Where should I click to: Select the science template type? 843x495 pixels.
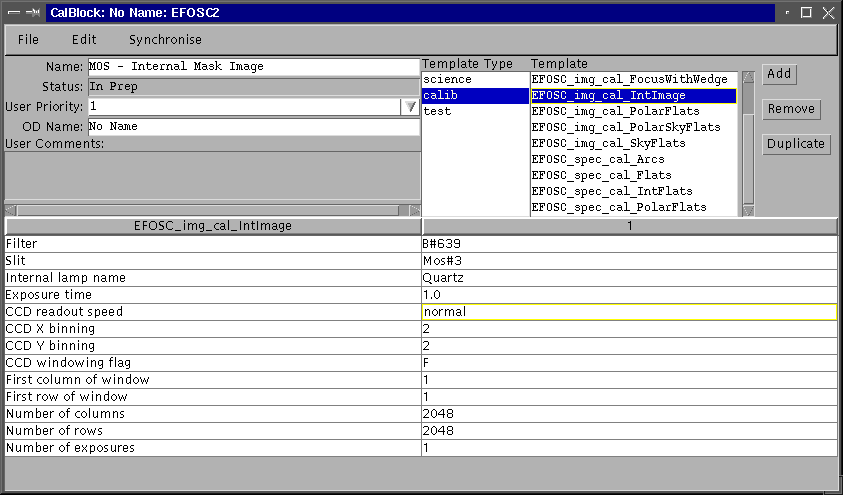click(475, 80)
